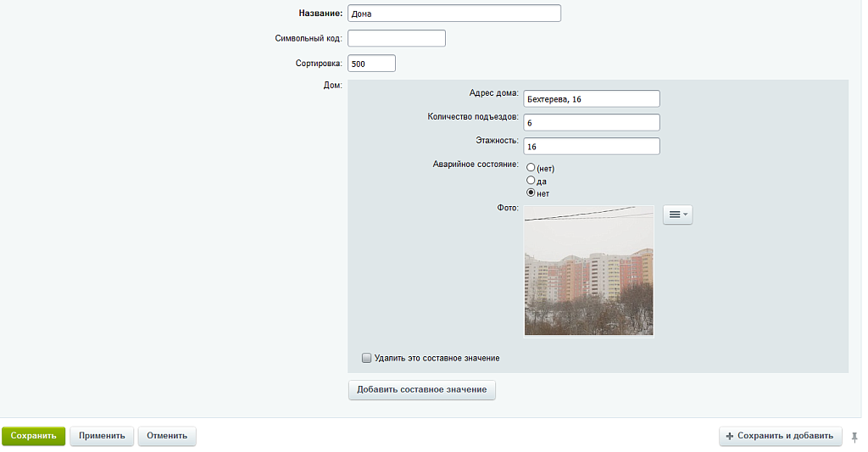Click the "Сортировка" field with 500

click(371, 64)
